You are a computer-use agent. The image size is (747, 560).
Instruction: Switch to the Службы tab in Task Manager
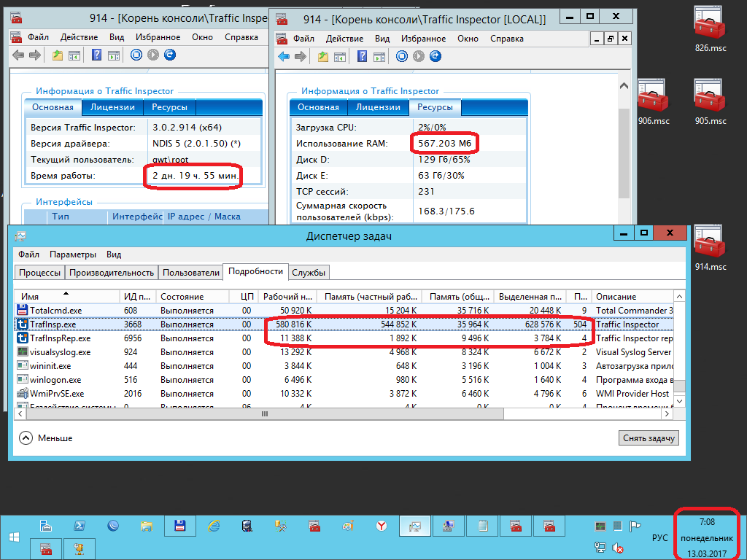309,273
